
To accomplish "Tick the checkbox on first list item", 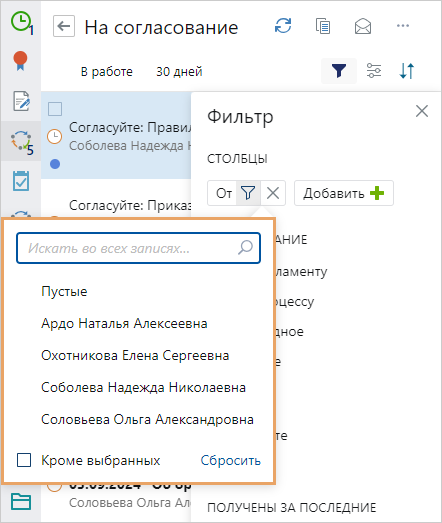I will [55, 109].
